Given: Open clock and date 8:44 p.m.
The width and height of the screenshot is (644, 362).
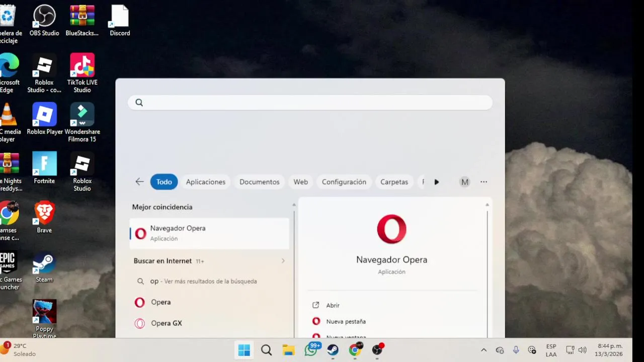Looking at the screenshot, I should pos(609,350).
